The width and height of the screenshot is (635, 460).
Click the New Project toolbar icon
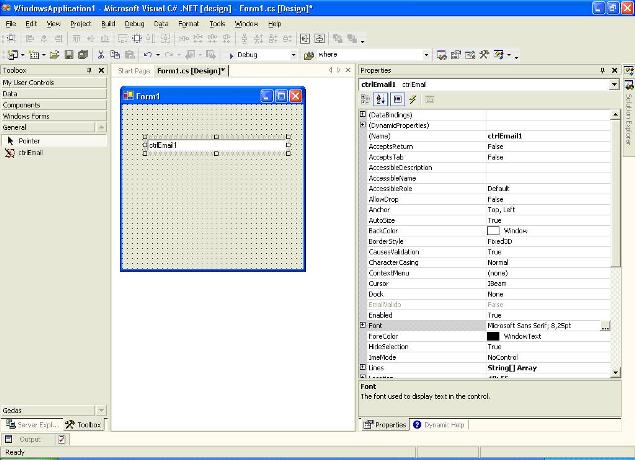(13, 55)
